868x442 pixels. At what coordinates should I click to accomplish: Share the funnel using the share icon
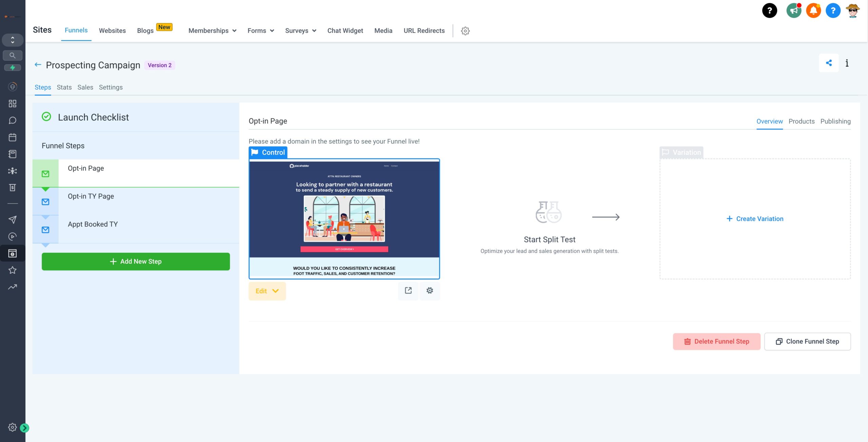point(829,63)
